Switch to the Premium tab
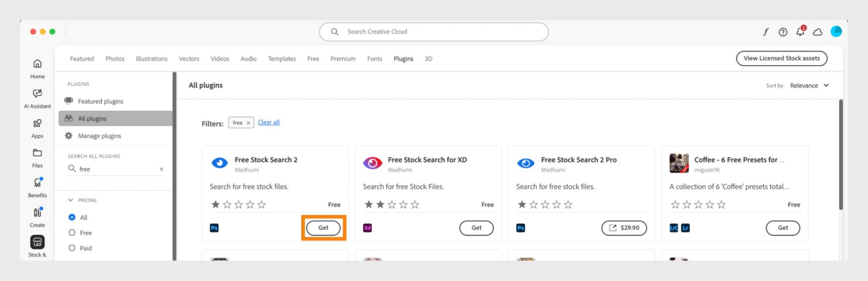 click(x=343, y=59)
